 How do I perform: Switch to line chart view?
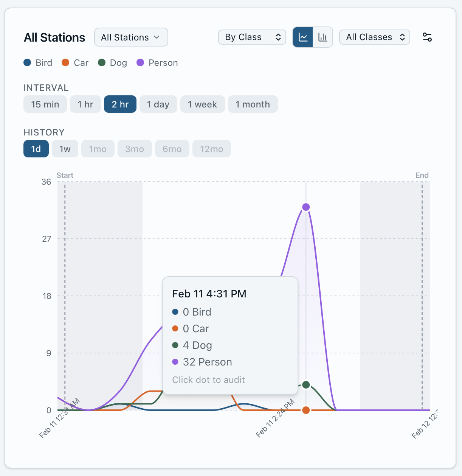(303, 37)
